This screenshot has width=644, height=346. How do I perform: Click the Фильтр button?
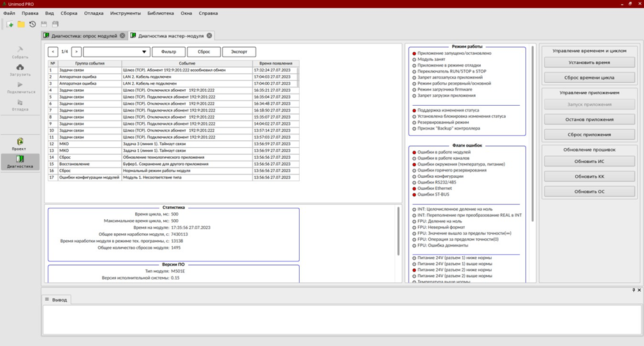pyautogui.click(x=168, y=52)
